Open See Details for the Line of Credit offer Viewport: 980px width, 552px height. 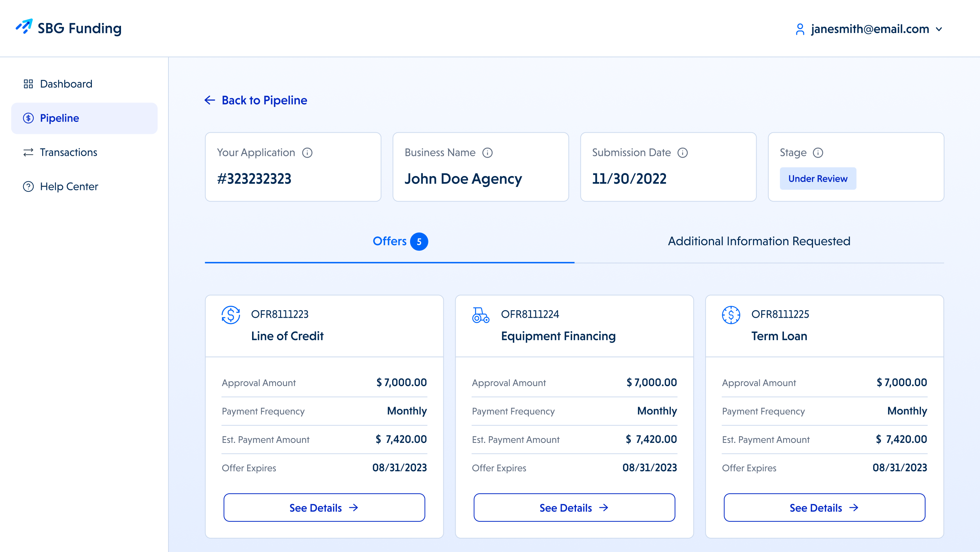(324, 508)
